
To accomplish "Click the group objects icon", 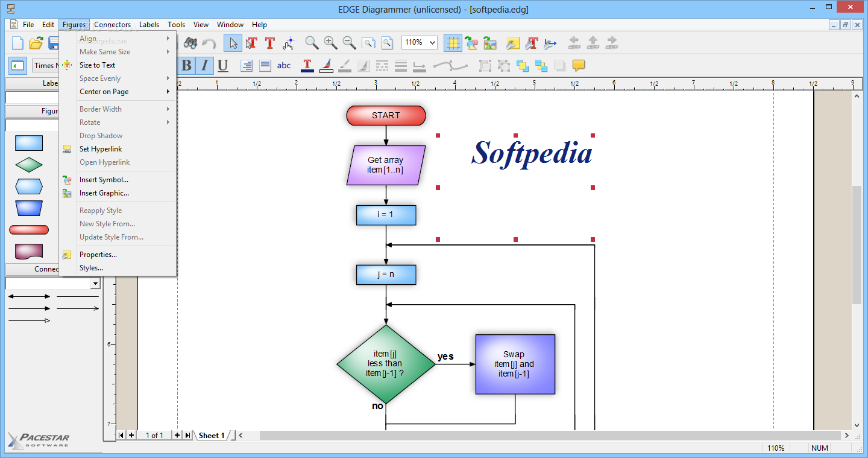I will click(486, 65).
